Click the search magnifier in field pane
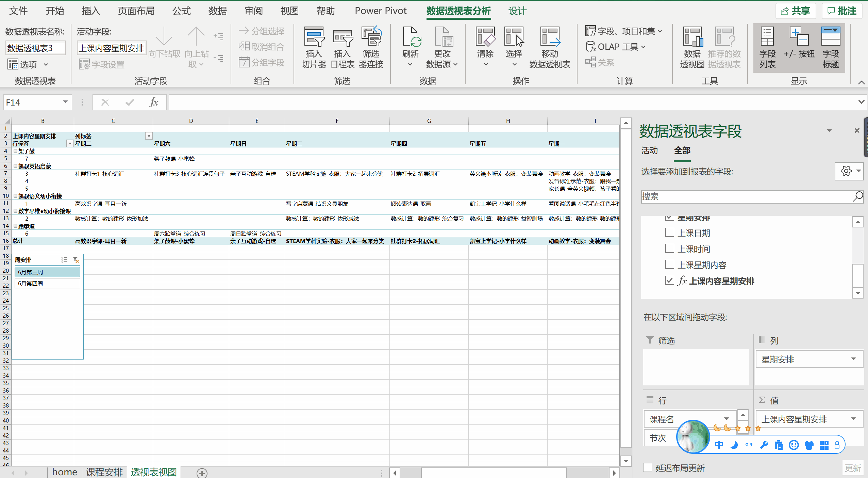The height and width of the screenshot is (478, 868). (857, 196)
